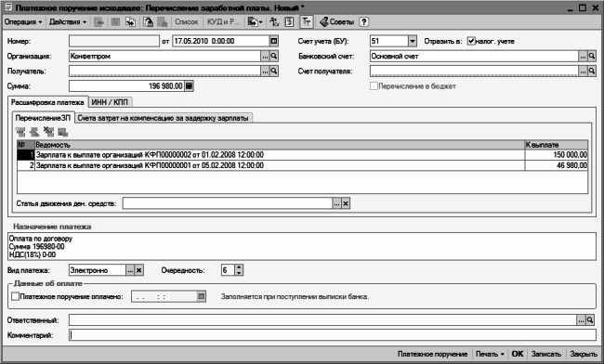Viewport: 604px width, 364px height.
Task: Click the 46 980,00 cell in К выплате
Action: point(557,165)
